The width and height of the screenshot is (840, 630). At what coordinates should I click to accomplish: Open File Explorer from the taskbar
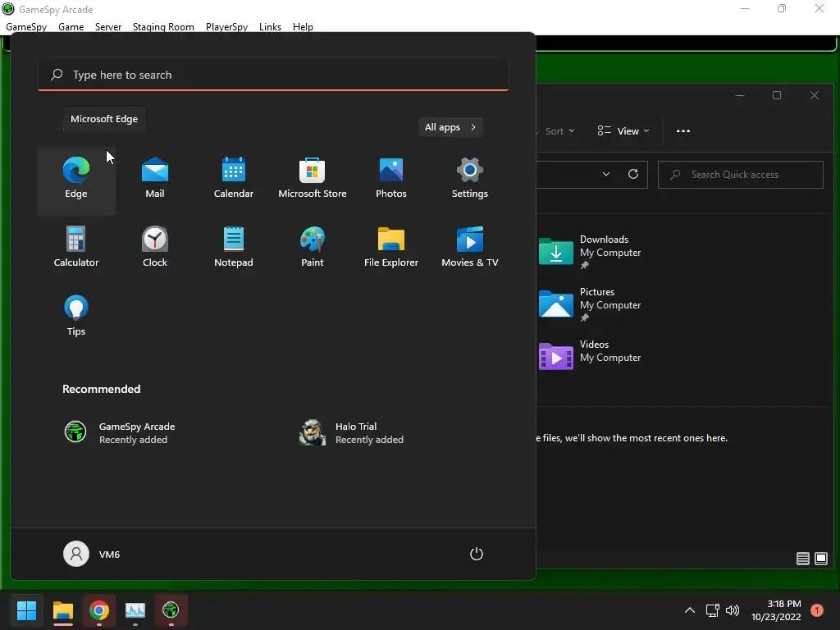click(62, 609)
